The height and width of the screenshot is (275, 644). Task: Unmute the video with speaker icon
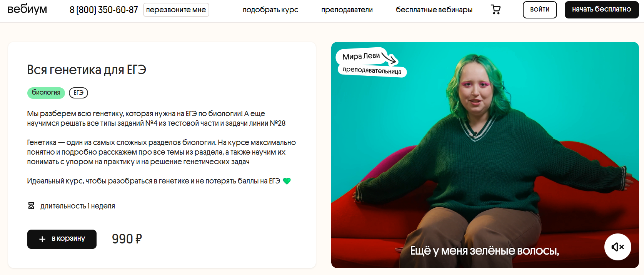617,247
